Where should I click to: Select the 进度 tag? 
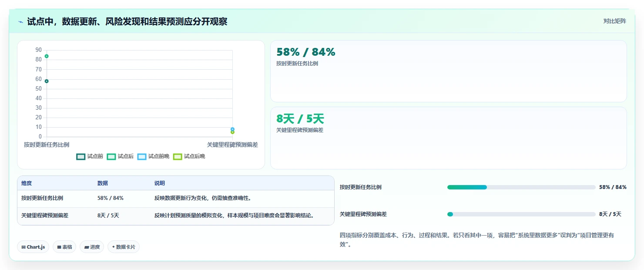[x=92, y=247]
